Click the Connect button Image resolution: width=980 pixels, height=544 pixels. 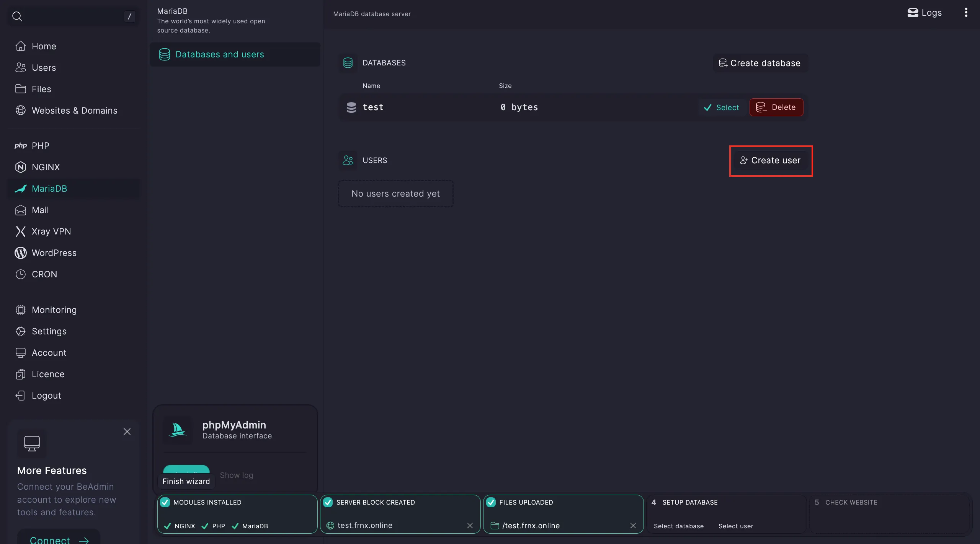coord(59,539)
